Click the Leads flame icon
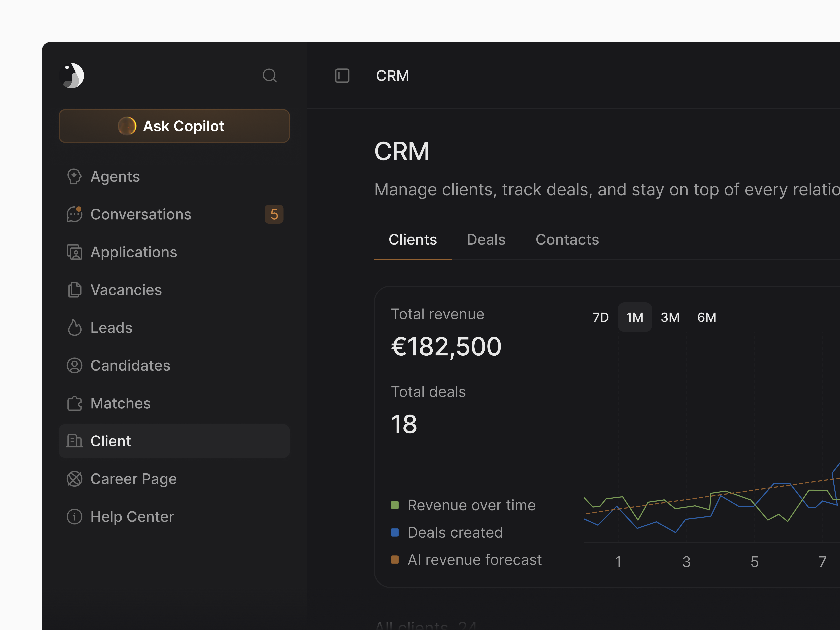The image size is (840, 630). pos(74,328)
